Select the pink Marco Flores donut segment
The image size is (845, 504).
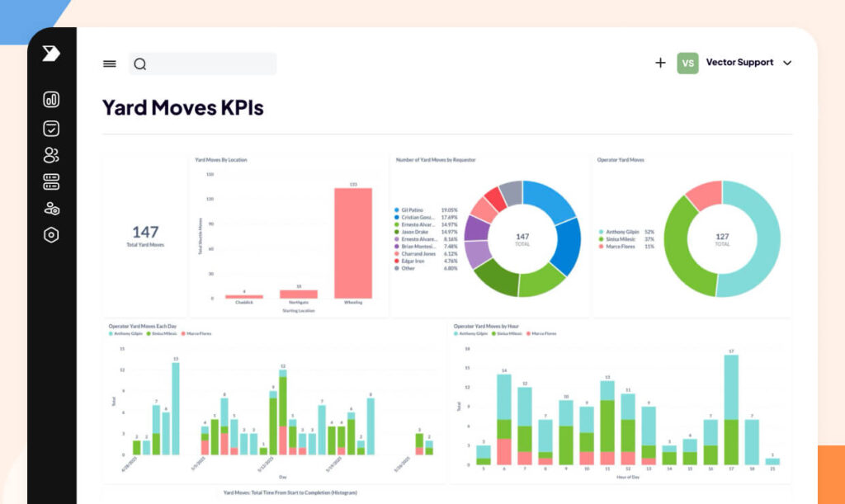point(706,195)
